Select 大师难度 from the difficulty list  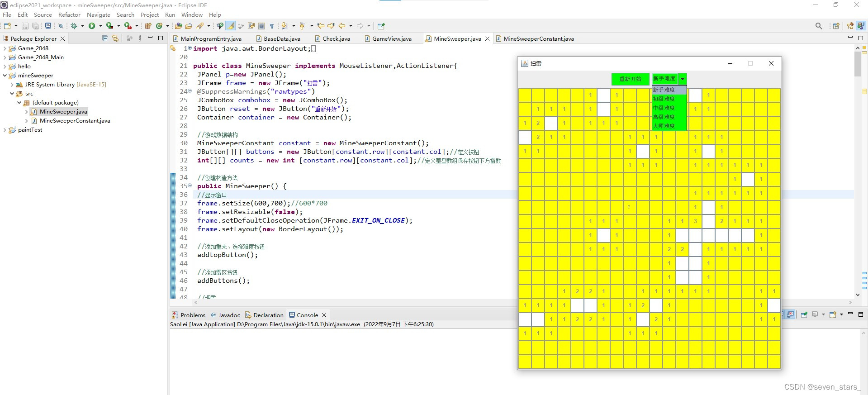coord(669,126)
